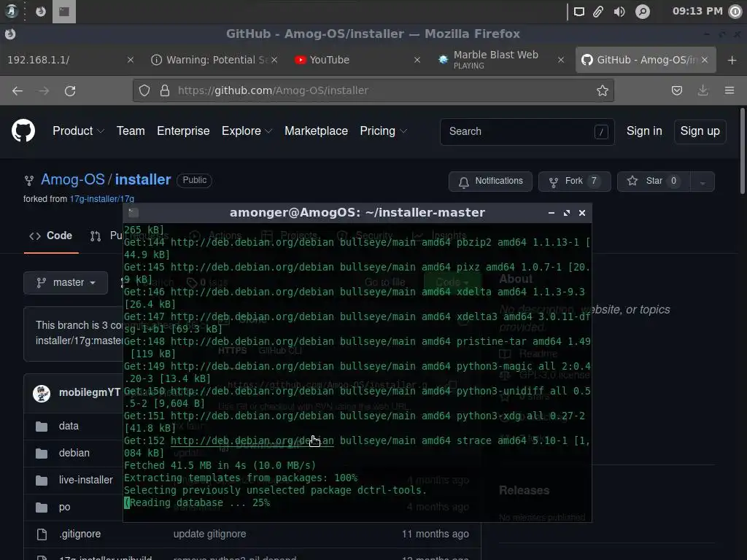Image resolution: width=747 pixels, height=560 pixels.
Task: Open the .gitignore file link
Action: point(80,534)
